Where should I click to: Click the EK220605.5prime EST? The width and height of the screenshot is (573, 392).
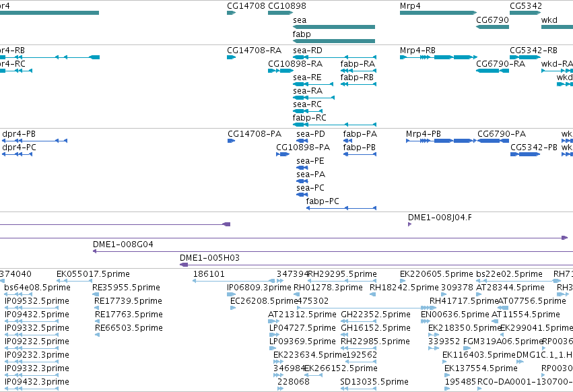click(403, 281)
